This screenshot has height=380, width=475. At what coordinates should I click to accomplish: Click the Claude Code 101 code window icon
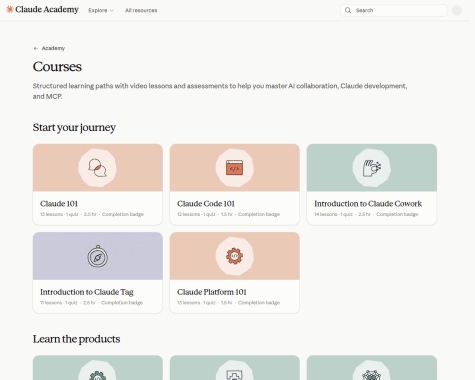click(x=234, y=168)
